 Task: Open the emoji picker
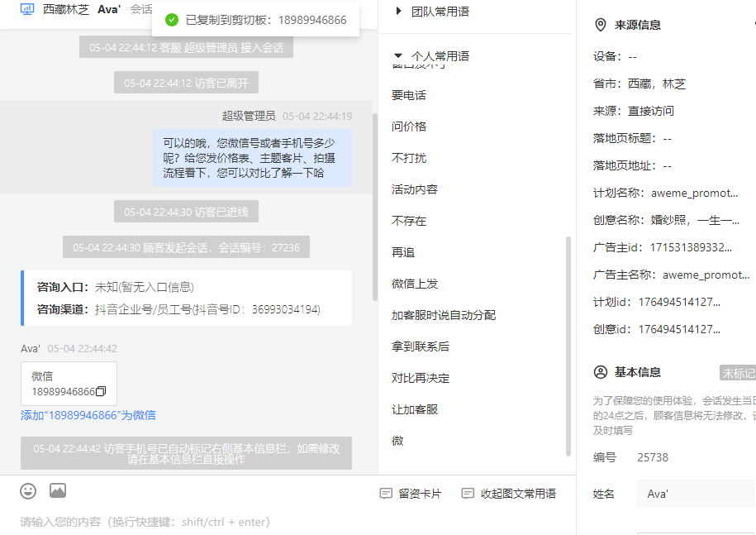[x=28, y=491]
